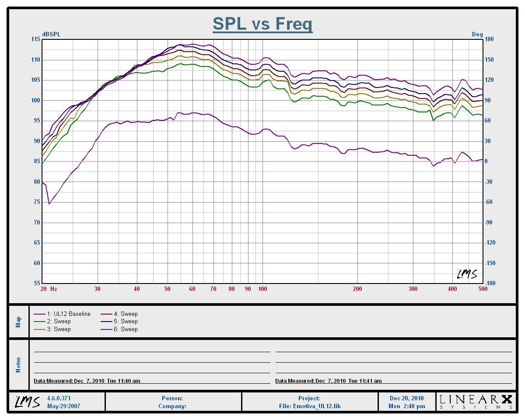Click the 'dBSPL' left axis label
Viewport: 525px width, 420px height.
coord(51,35)
